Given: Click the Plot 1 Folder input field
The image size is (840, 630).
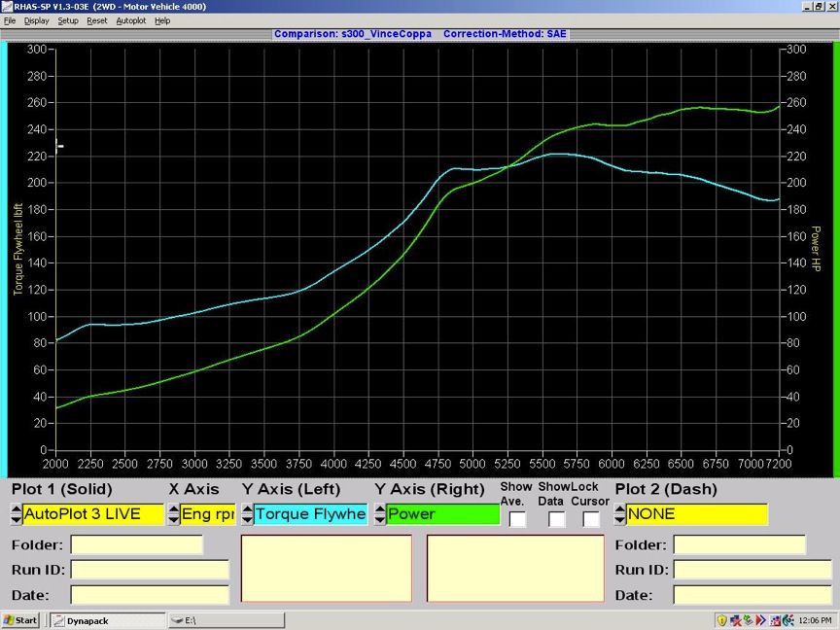Looking at the screenshot, I should click(136, 545).
